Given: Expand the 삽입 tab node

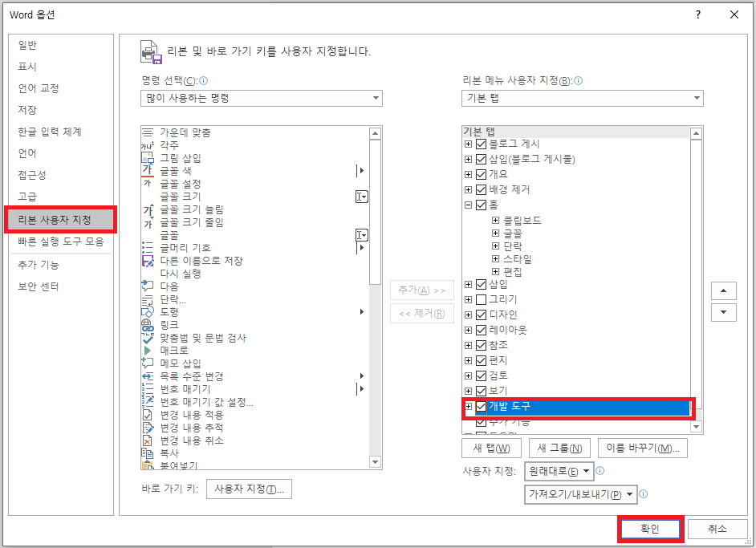Looking at the screenshot, I should pyautogui.click(x=468, y=284).
